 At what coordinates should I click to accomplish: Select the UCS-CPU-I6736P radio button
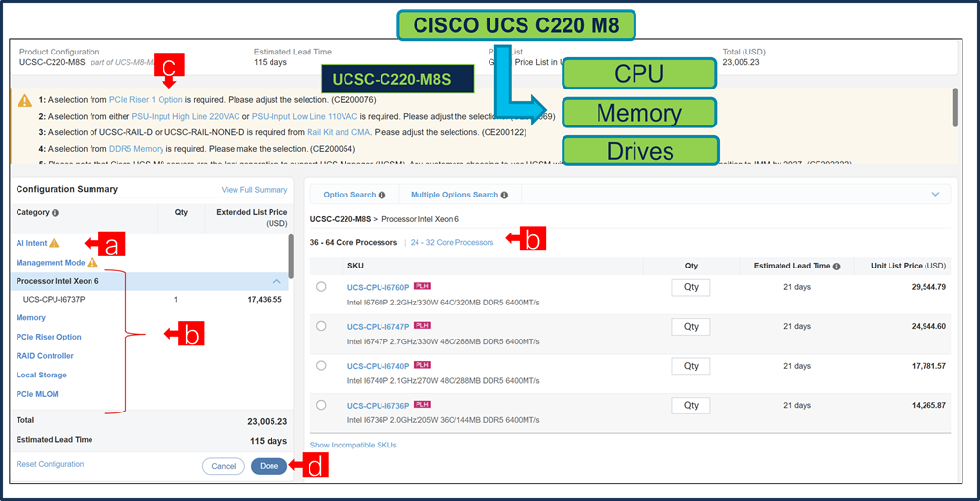point(321,405)
